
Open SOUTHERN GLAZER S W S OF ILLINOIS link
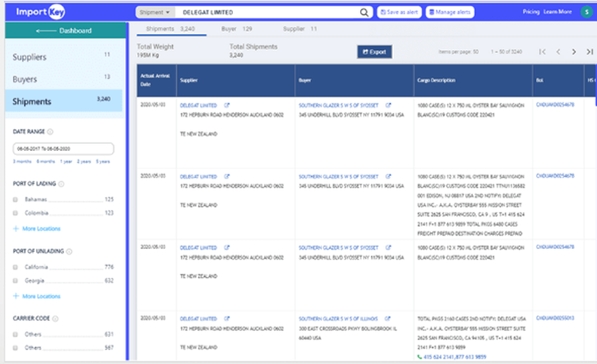coord(338,319)
